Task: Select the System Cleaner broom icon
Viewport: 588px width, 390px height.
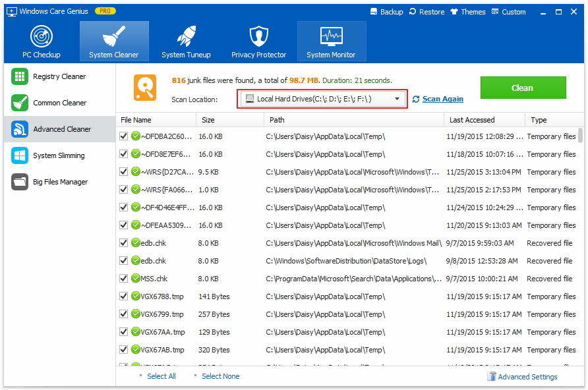Action: (113, 36)
